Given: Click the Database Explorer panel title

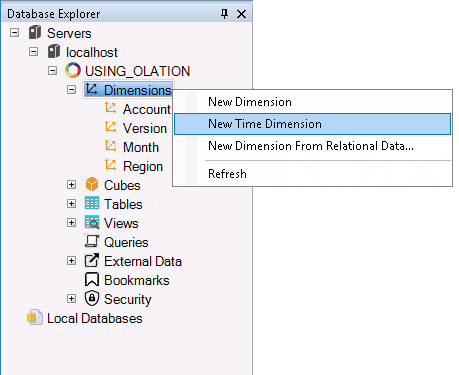Looking at the screenshot, I should pyautogui.click(x=54, y=14).
